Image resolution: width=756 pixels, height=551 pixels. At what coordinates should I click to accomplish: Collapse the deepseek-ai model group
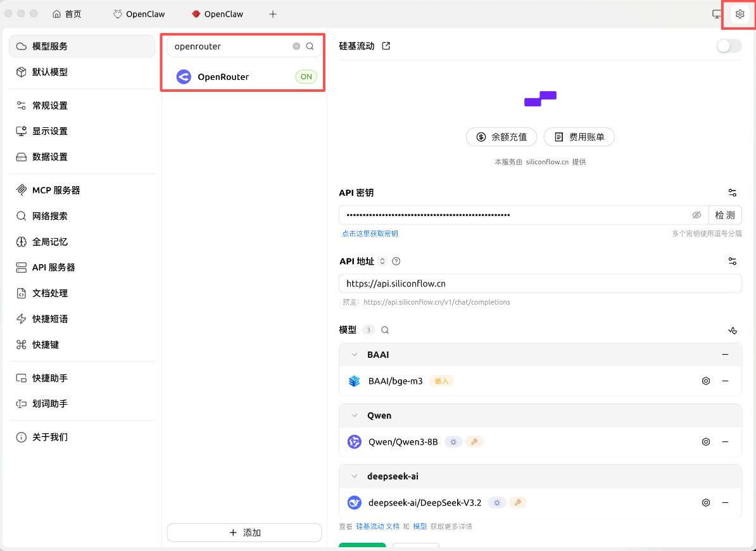click(x=355, y=476)
